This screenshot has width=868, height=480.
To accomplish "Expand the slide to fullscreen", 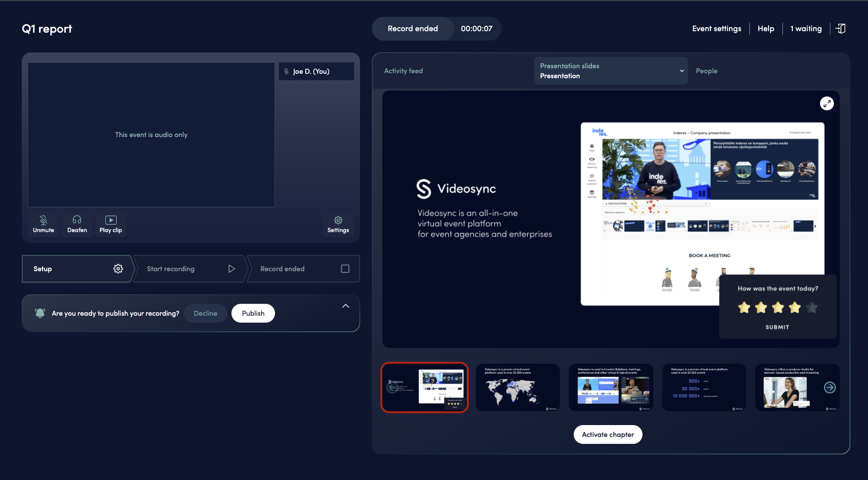I will tap(827, 103).
